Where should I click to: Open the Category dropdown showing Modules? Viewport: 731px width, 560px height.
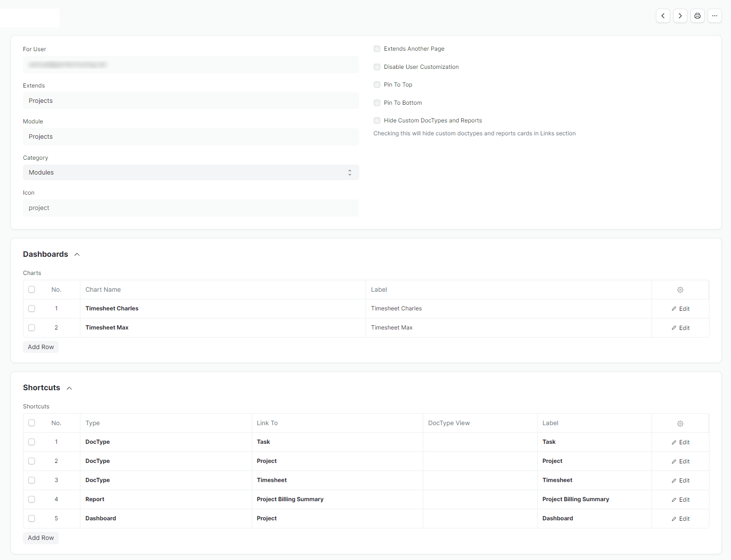tap(191, 172)
